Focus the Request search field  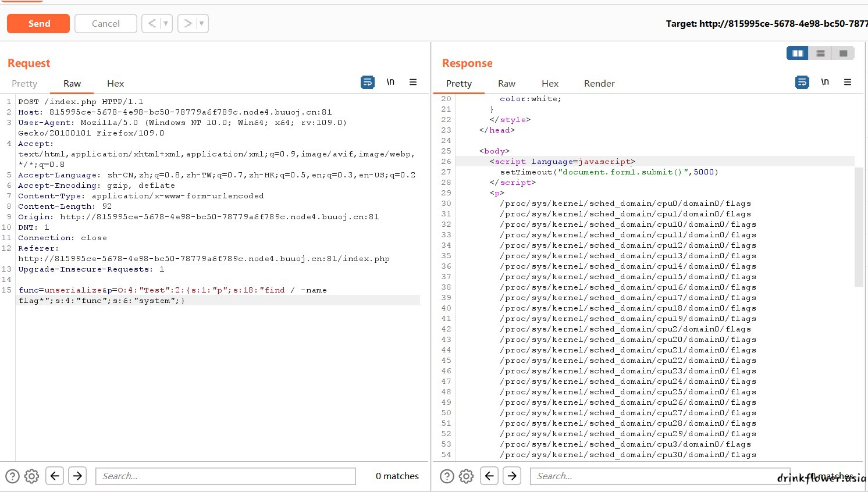point(226,476)
